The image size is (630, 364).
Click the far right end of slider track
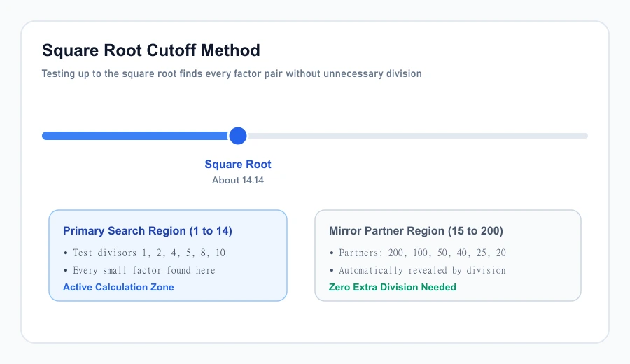point(585,136)
